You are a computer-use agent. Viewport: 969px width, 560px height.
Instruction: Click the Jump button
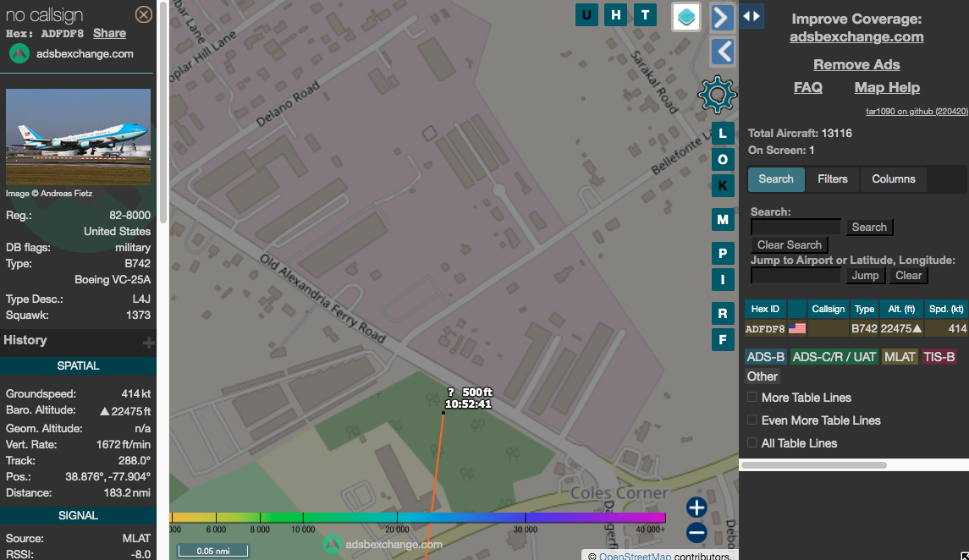coord(865,276)
